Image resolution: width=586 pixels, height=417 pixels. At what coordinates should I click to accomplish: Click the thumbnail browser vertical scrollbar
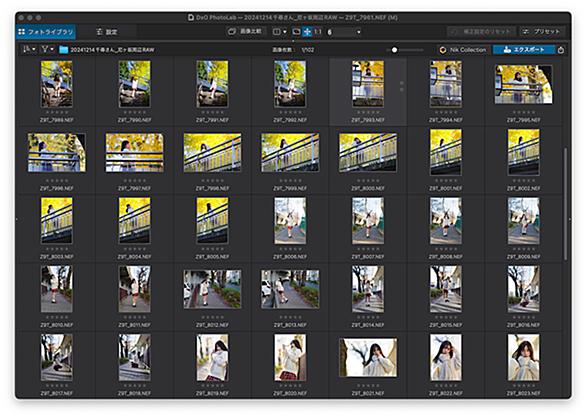click(x=565, y=204)
